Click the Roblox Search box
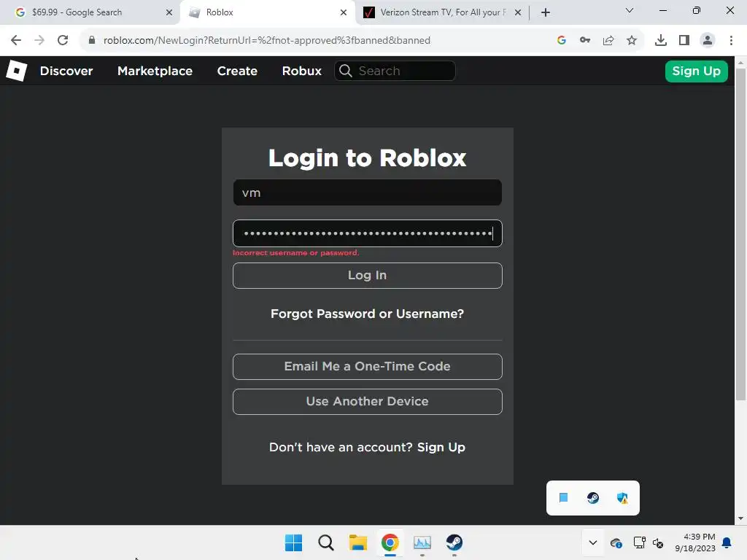 pos(395,71)
